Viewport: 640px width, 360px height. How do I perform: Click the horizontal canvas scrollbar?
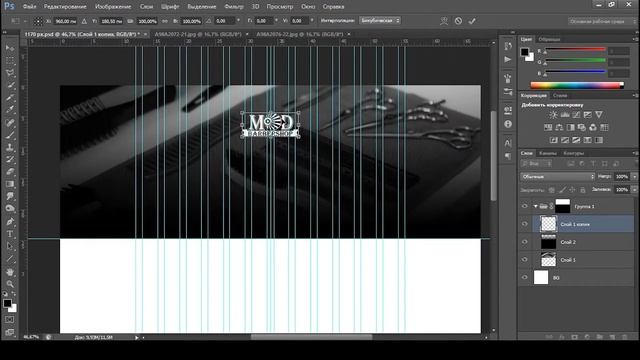click(x=311, y=337)
